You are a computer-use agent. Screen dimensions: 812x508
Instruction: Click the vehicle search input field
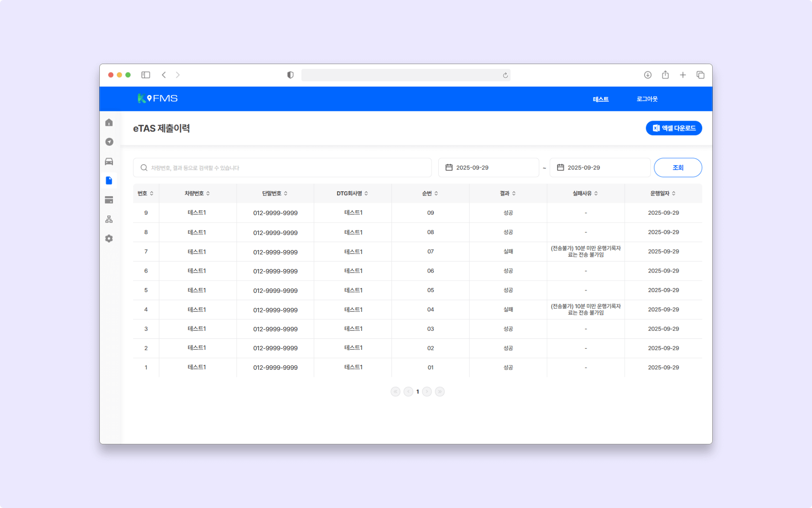tap(283, 167)
